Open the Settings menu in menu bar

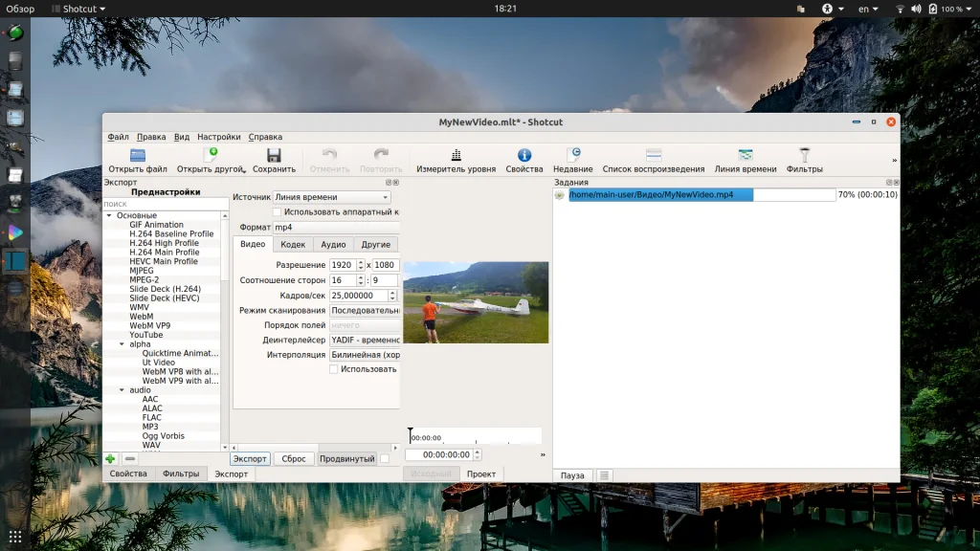[x=219, y=137]
